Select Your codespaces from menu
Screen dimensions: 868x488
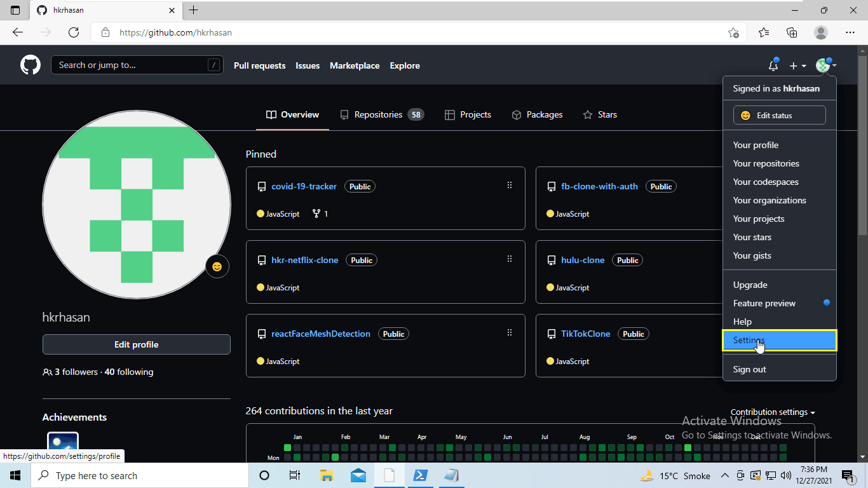[780, 182]
